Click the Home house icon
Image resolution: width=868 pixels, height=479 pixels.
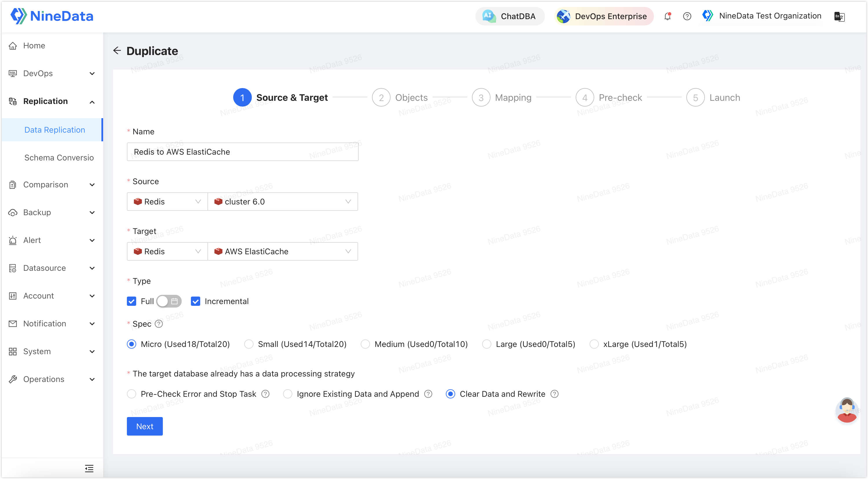[13, 45]
